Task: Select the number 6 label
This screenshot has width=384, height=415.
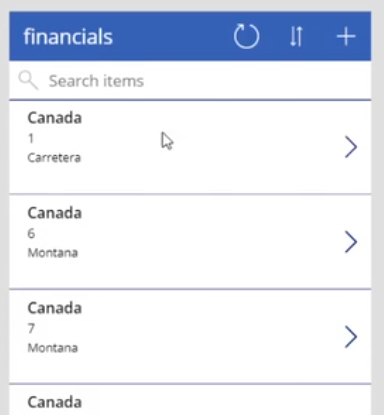Action: point(31,233)
